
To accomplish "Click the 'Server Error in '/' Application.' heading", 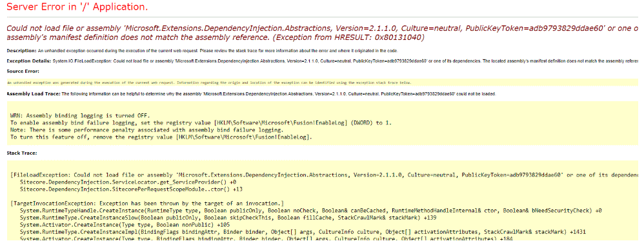I will (x=77, y=7).
